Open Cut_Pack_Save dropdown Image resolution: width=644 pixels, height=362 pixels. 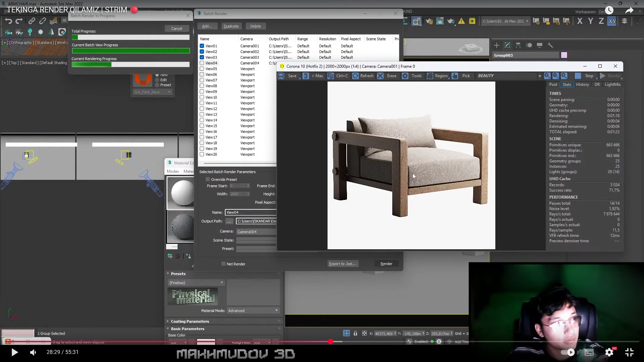[x=152, y=92]
